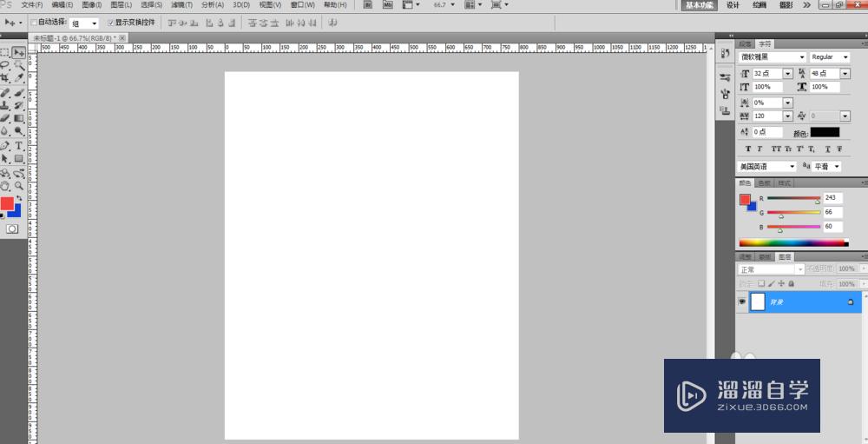Select the Clone Stamp tool
This screenshot has height=444, width=868.
(x=5, y=105)
